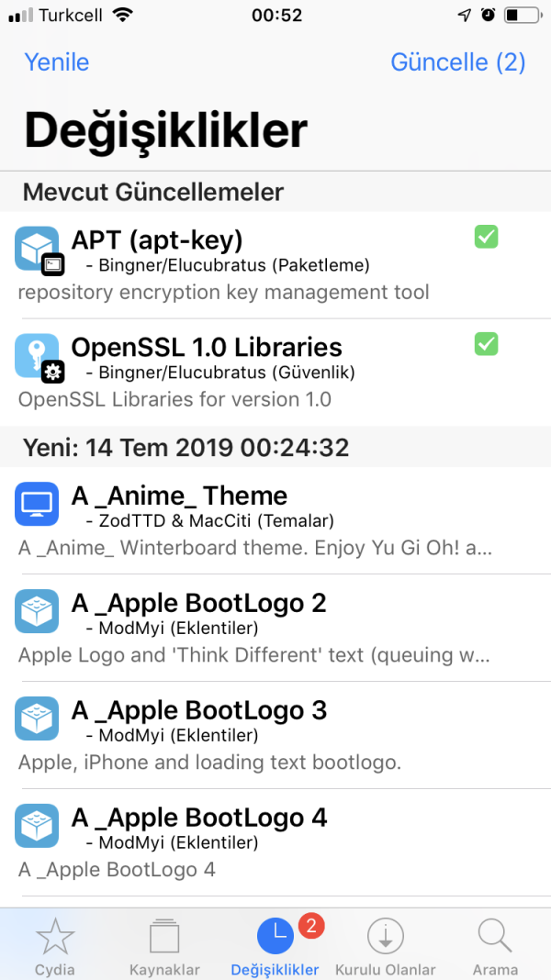Tap the A _Apple BootLogo 4 package icon
This screenshot has width=551, height=980.
[37, 826]
